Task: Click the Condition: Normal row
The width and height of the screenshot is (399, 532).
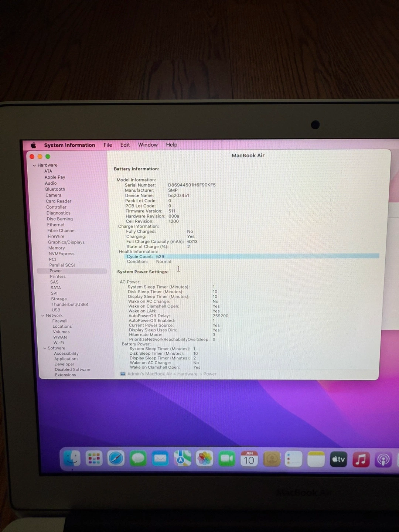Action: (149, 262)
